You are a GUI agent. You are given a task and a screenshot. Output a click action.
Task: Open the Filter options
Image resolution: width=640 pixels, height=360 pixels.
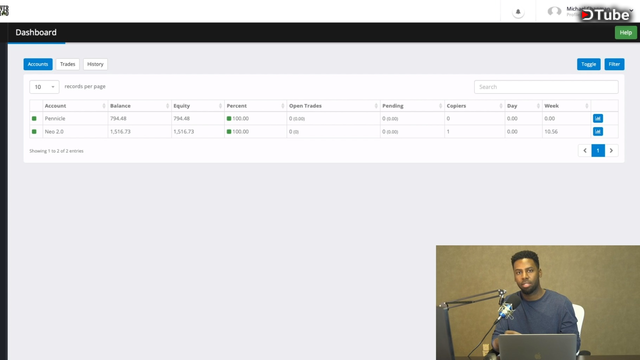click(614, 64)
